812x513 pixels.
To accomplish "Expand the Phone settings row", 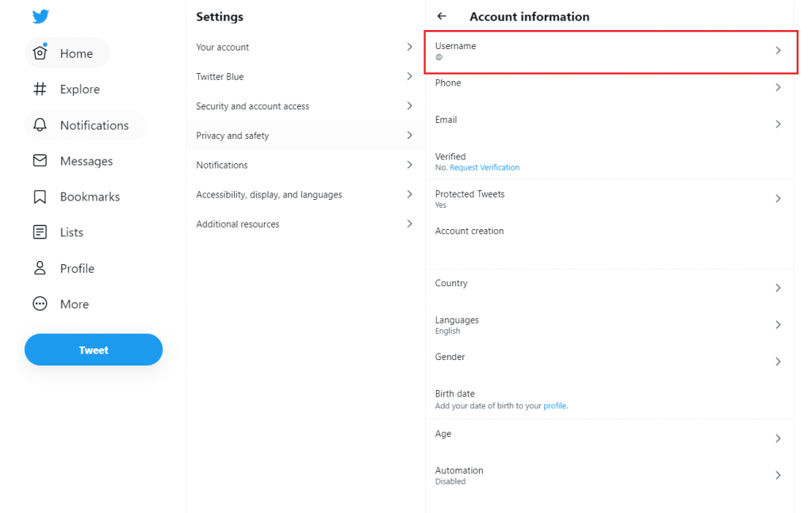I will click(611, 87).
